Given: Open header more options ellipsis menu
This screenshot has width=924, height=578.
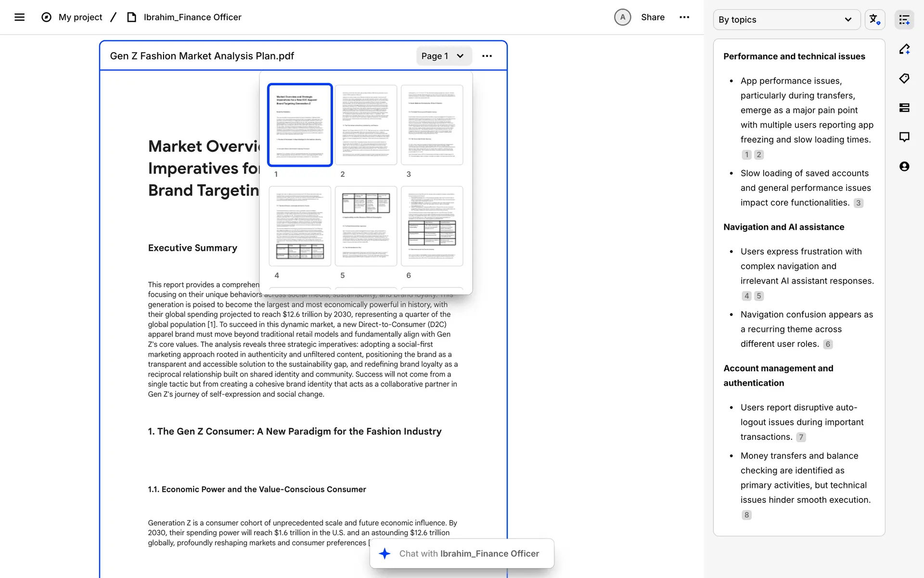Looking at the screenshot, I should [x=684, y=17].
